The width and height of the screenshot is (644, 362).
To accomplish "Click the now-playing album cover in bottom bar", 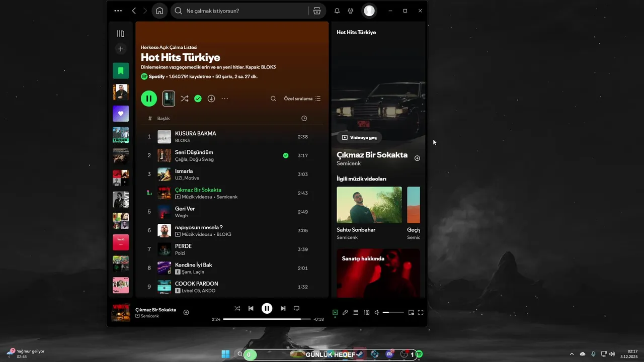I will coord(121,312).
